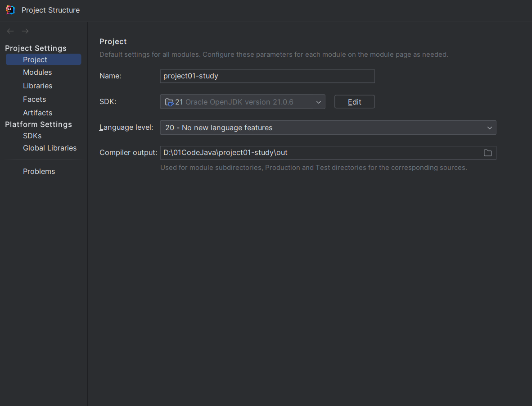Show the Problems page

(39, 172)
